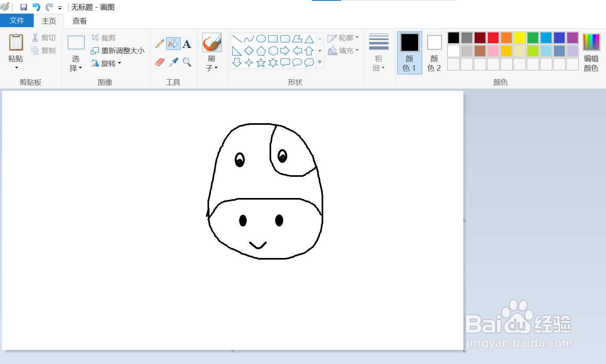Choose the Six-point star shape
This screenshot has height=364, width=606.
(273, 62)
